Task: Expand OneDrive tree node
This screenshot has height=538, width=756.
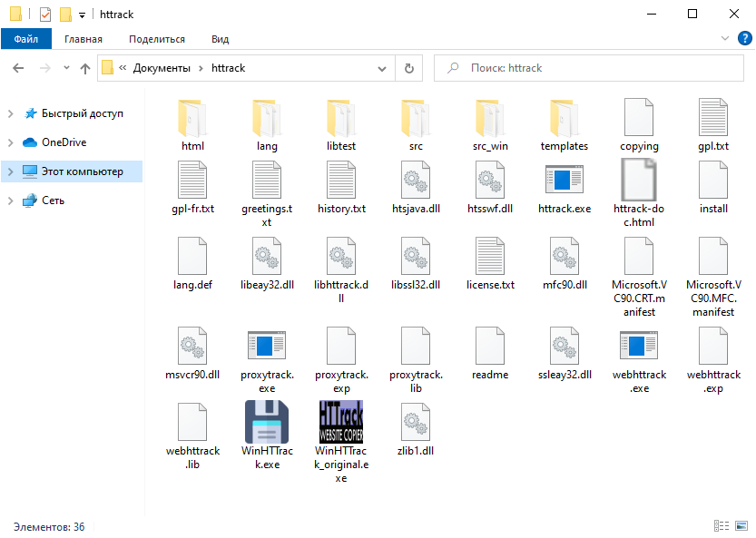Action: click(x=11, y=142)
